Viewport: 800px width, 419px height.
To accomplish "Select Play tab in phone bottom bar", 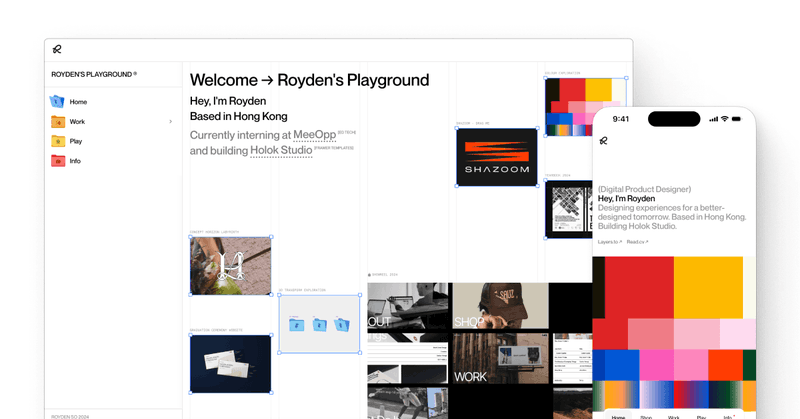I will 702,417.
